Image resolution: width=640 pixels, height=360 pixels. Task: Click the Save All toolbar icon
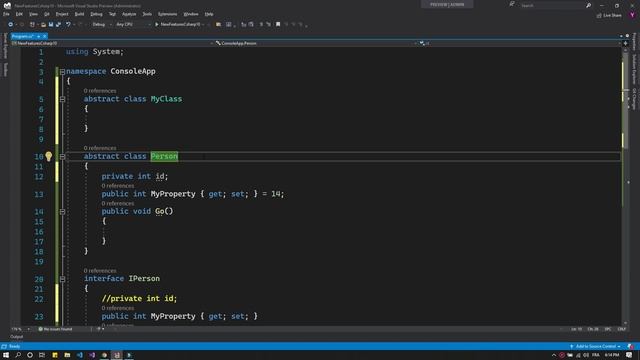point(58,24)
